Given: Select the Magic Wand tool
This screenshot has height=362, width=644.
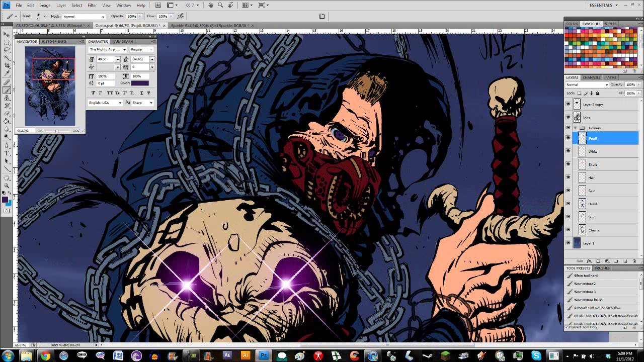Looking at the screenshot, I should point(7,58).
